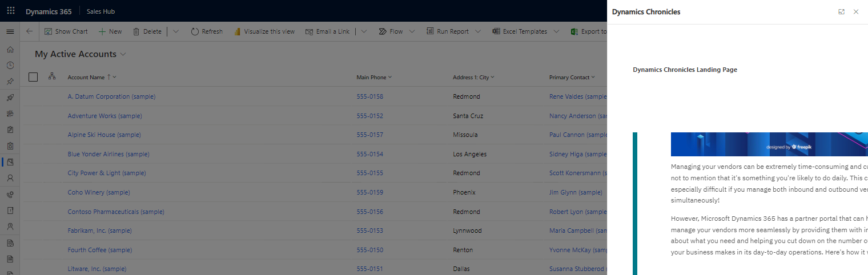Image resolution: width=868 pixels, height=275 pixels.
Task: Click phone number 555-0159
Action: (x=370, y=192)
